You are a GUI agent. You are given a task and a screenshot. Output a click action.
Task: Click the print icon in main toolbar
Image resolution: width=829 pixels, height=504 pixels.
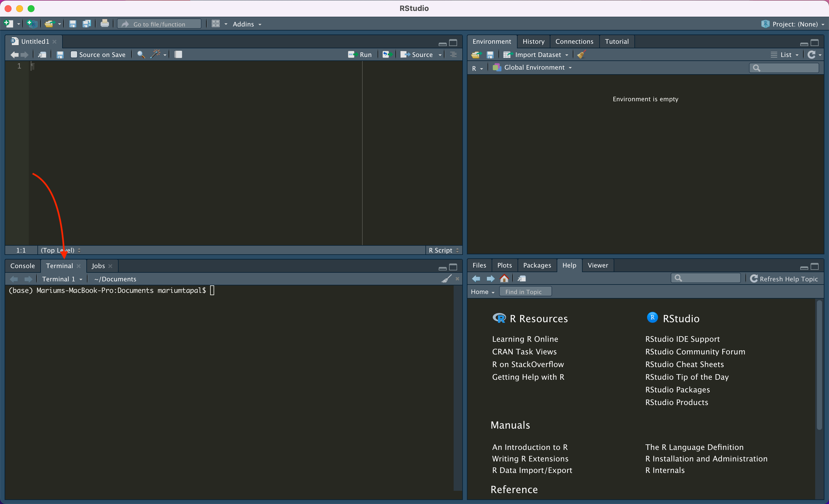(105, 24)
